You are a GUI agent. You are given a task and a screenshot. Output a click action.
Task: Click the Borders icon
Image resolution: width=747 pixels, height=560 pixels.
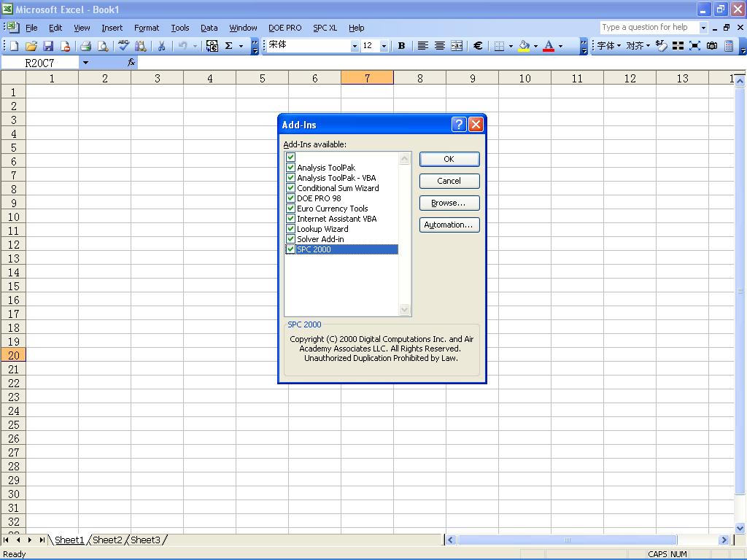coord(499,46)
